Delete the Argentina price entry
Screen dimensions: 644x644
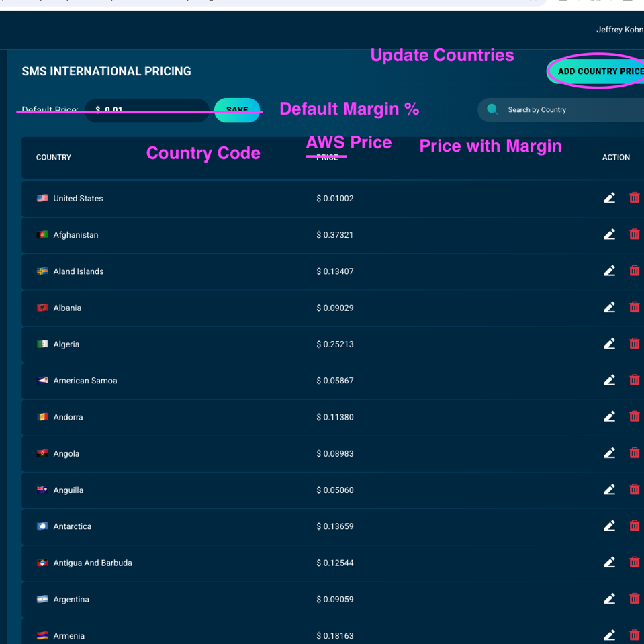pos(634,598)
